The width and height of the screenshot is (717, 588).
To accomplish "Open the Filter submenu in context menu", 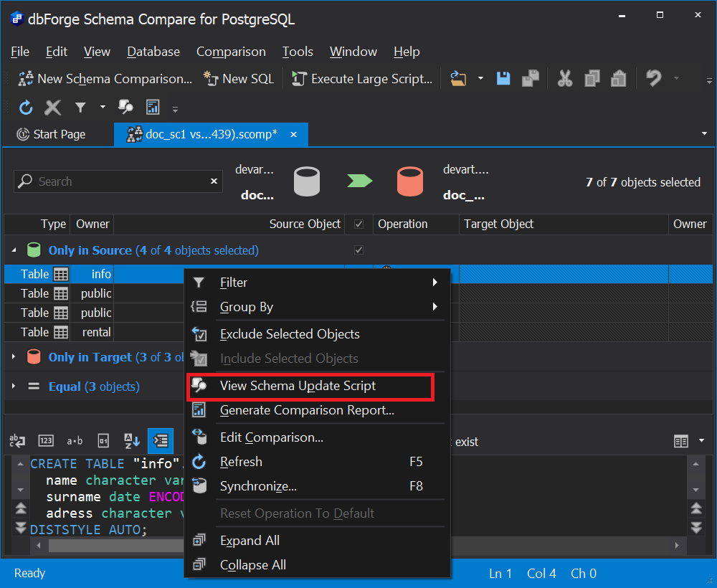I will click(x=317, y=283).
